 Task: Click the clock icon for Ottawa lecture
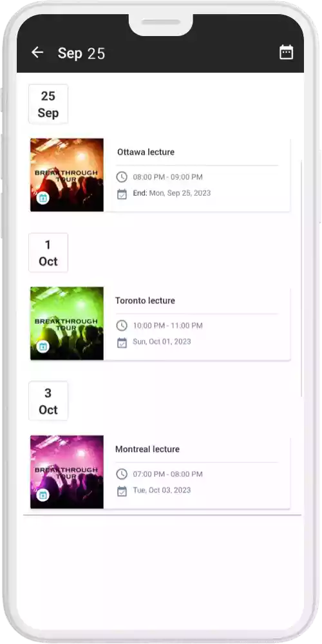click(122, 177)
